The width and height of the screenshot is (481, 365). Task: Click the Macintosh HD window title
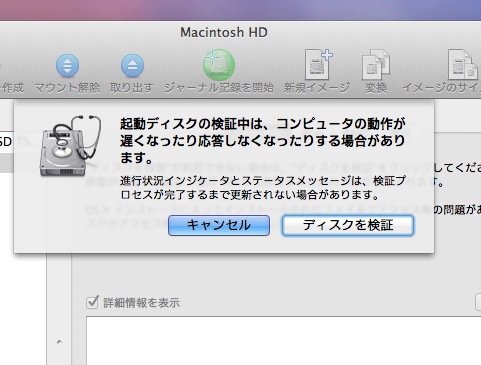pyautogui.click(x=224, y=33)
